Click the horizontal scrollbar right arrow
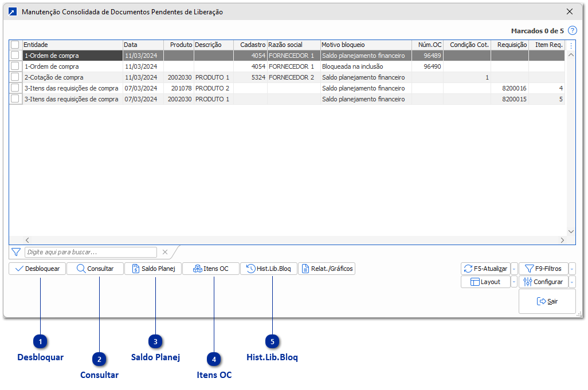588x390 pixels. point(562,241)
